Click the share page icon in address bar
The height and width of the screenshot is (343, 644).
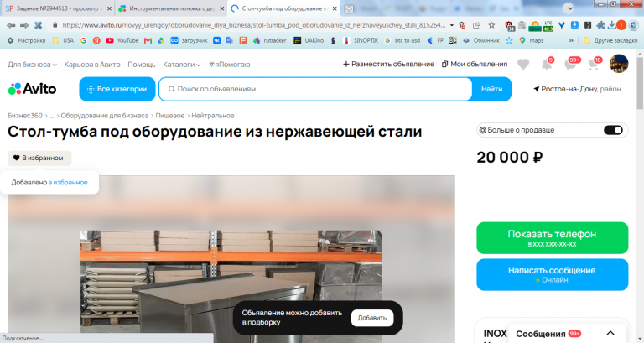click(x=476, y=25)
